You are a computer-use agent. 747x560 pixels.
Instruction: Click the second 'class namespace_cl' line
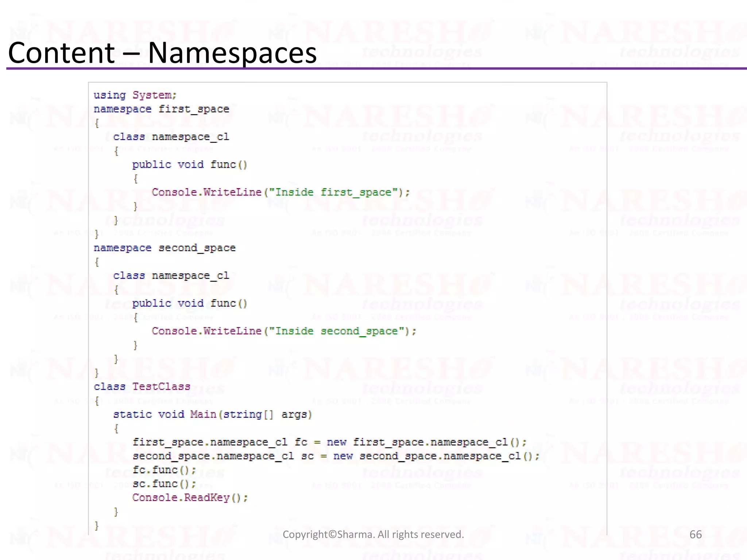point(171,276)
